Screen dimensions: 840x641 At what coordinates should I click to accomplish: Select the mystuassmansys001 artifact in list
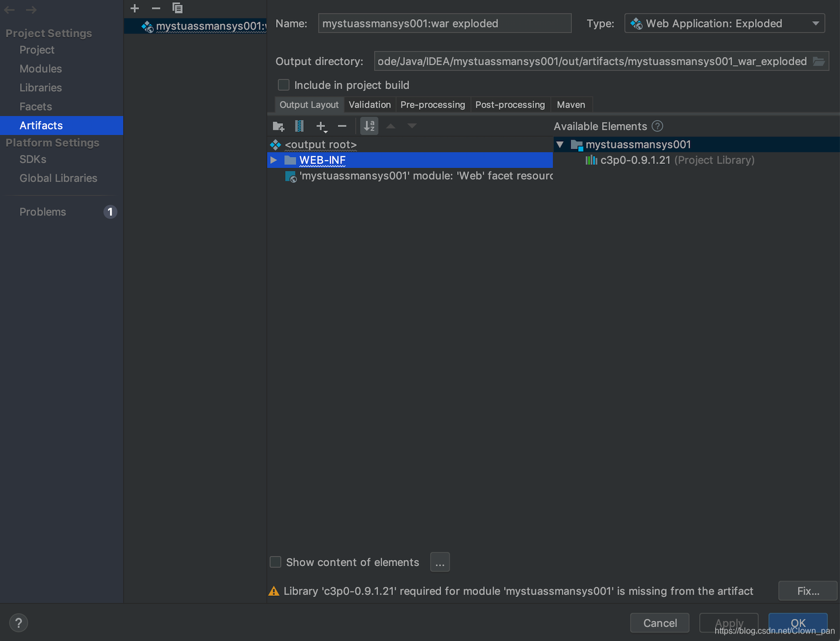pyautogui.click(x=195, y=26)
